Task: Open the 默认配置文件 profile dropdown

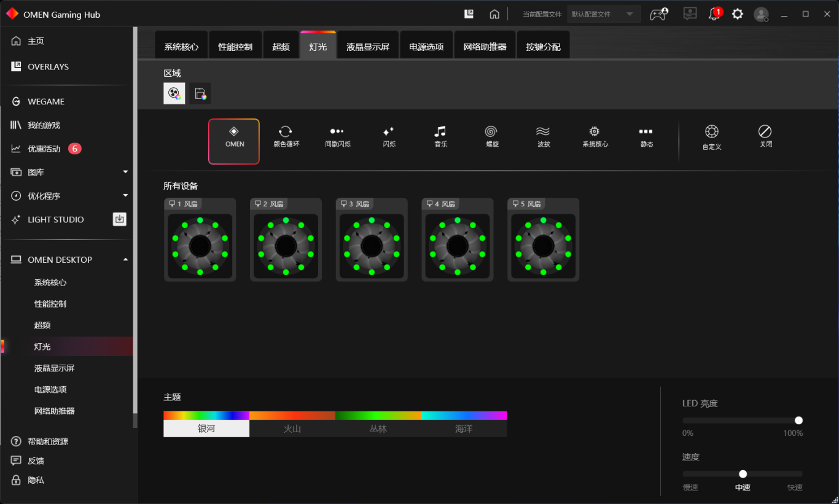Action: [604, 14]
